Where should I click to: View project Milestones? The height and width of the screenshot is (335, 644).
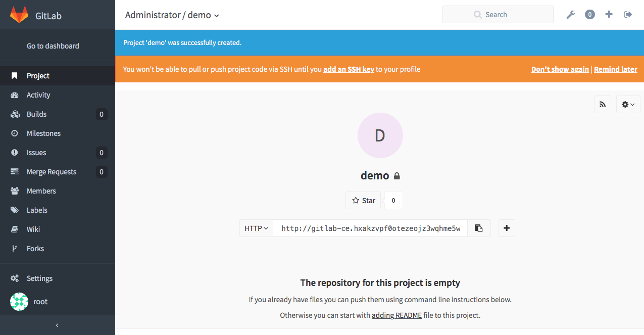pos(43,133)
